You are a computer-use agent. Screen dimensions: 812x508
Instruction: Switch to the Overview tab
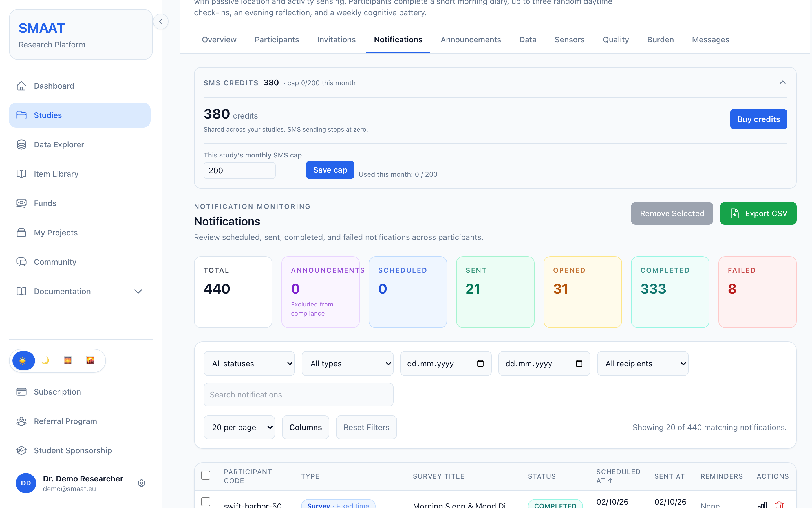click(219, 40)
